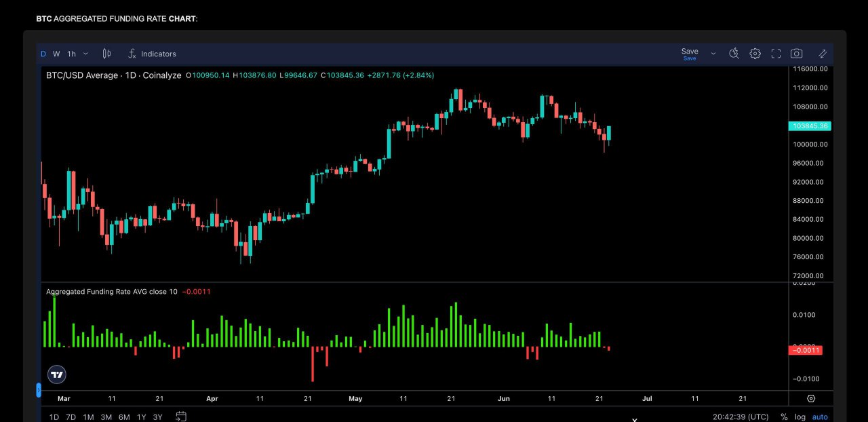This screenshot has width=868, height=422.
Task: Toggle the auto scale option
Action: pos(820,417)
